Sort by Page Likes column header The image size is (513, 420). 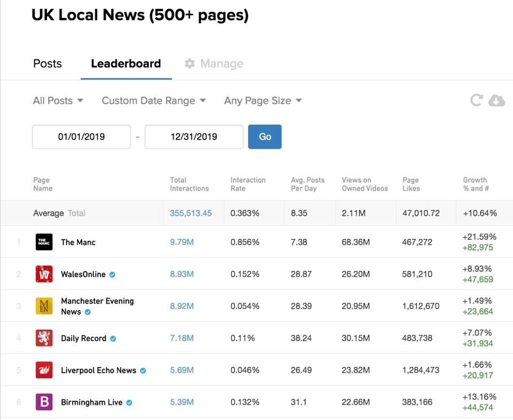point(411,184)
